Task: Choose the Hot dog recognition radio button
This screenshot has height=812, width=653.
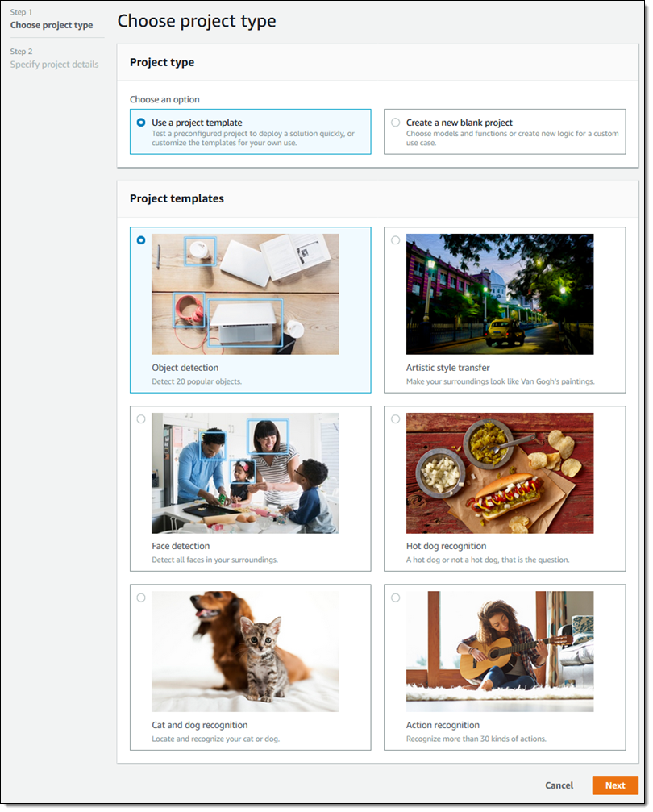Action: coord(396,419)
